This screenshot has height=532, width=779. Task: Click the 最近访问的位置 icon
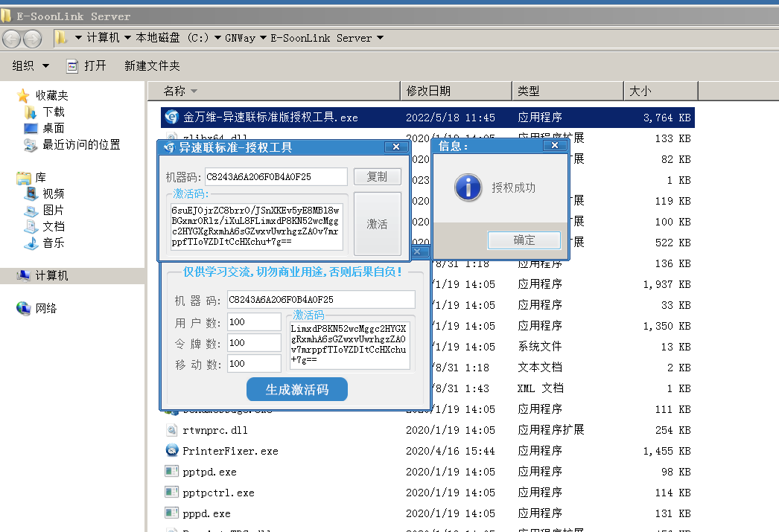[x=31, y=145]
